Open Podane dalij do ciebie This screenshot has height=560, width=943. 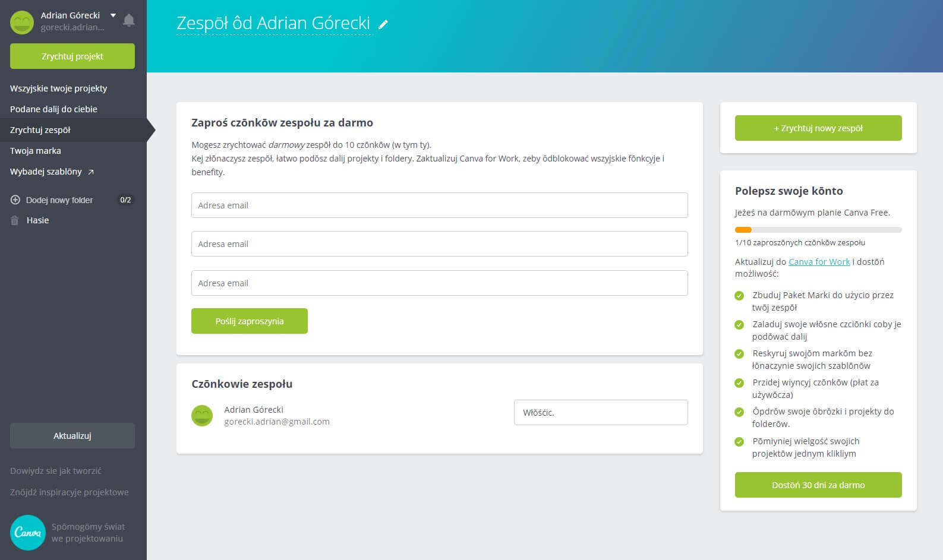click(53, 109)
